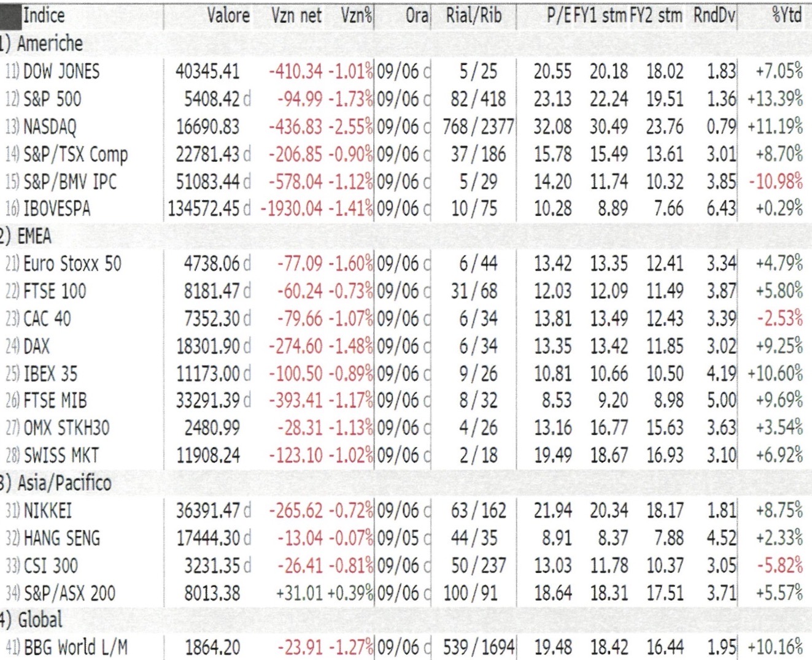Sort by the Vzn% column header
This screenshot has height=660, width=812.
tap(357, 15)
